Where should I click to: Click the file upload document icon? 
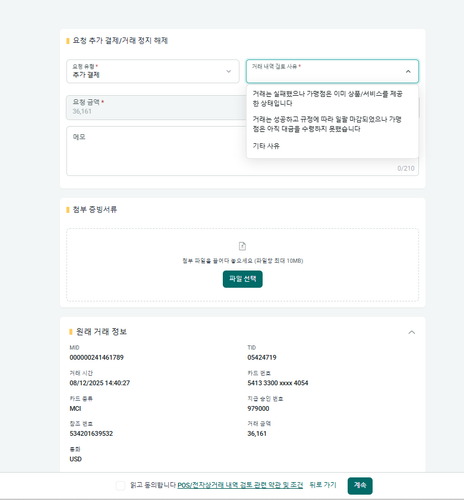pos(242,246)
